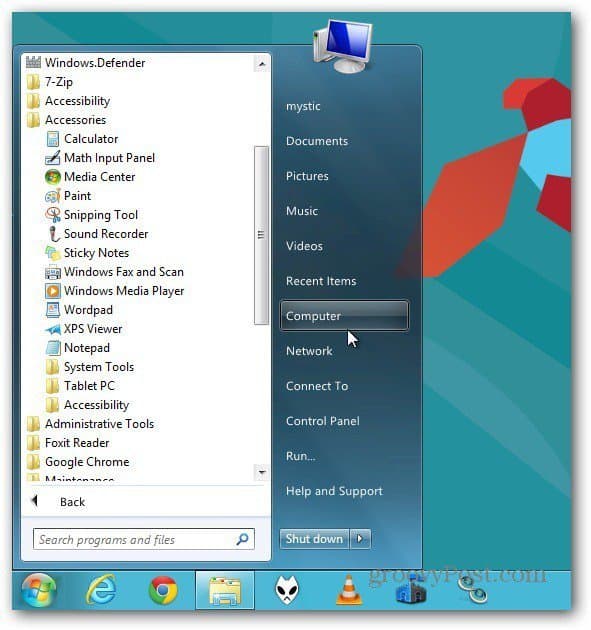This screenshot has width=591, height=630.
Task: Launch Math Input Panel
Action: click(100, 158)
